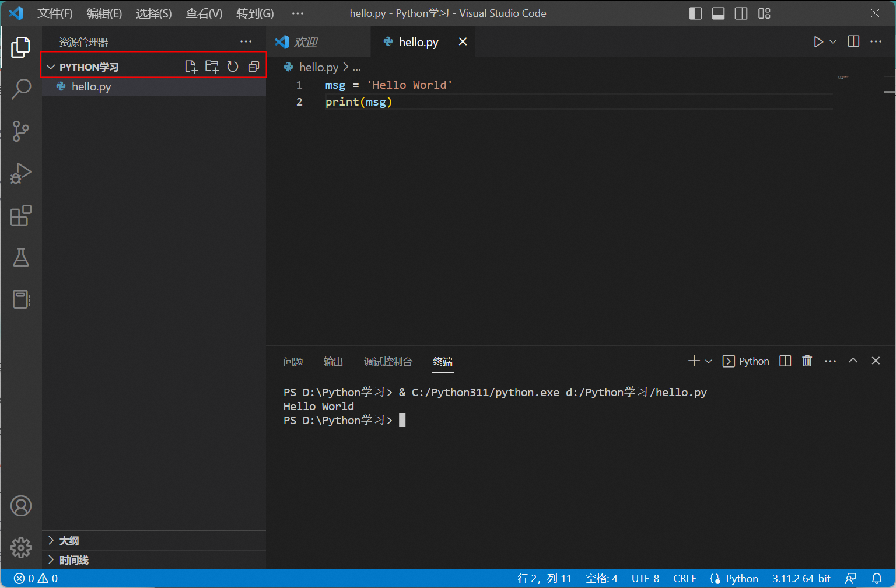This screenshot has width=896, height=588.
Task: Open the notebook icon in activity bar
Action: pyautogui.click(x=21, y=299)
